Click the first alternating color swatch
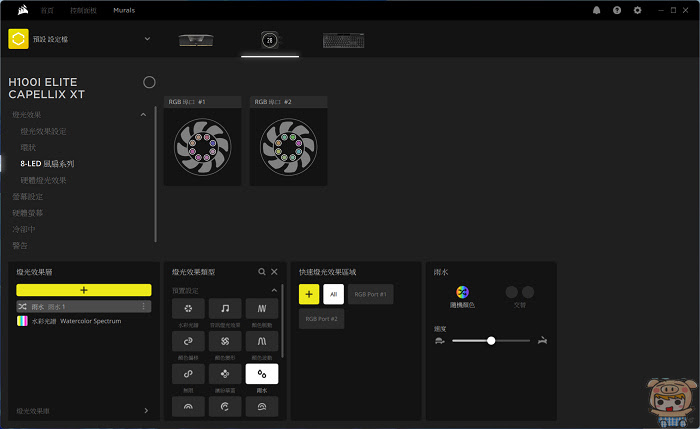The width and height of the screenshot is (700, 429). (x=512, y=292)
